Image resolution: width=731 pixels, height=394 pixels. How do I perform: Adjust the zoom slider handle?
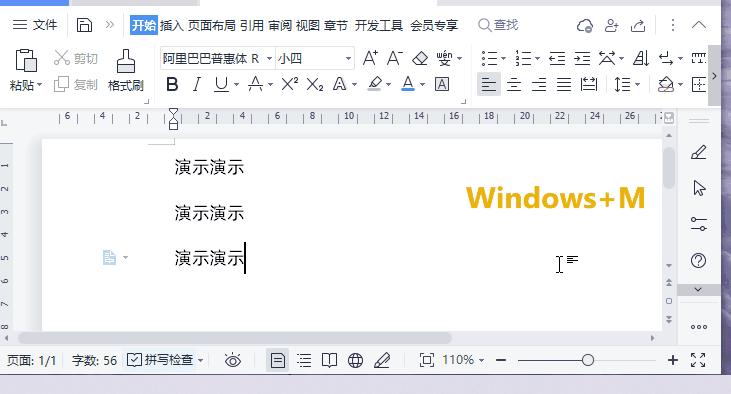(x=587, y=360)
